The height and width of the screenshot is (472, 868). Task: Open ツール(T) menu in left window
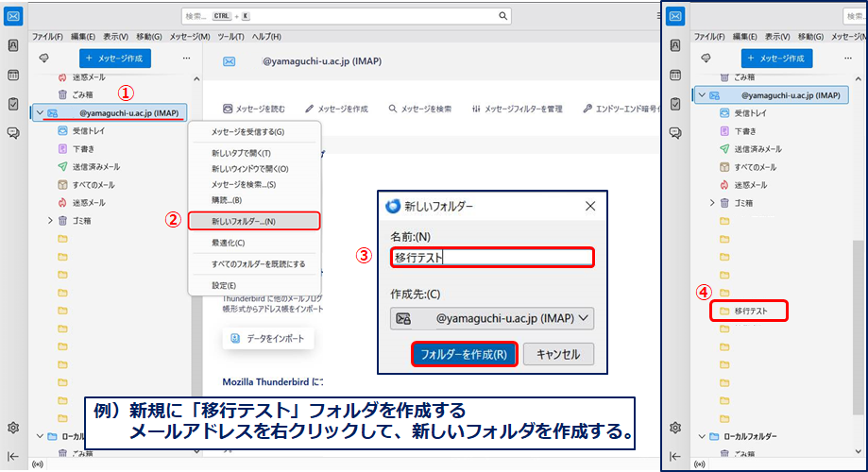point(230,37)
